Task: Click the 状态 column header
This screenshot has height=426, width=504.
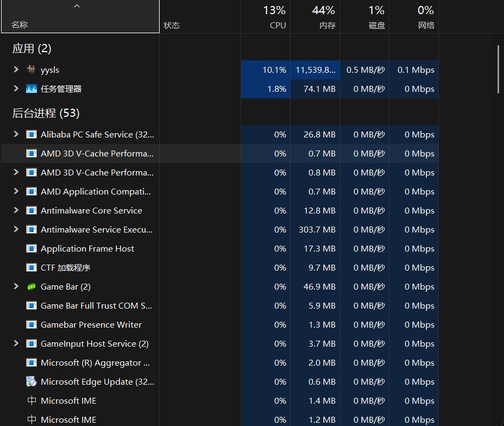Action: click(172, 25)
